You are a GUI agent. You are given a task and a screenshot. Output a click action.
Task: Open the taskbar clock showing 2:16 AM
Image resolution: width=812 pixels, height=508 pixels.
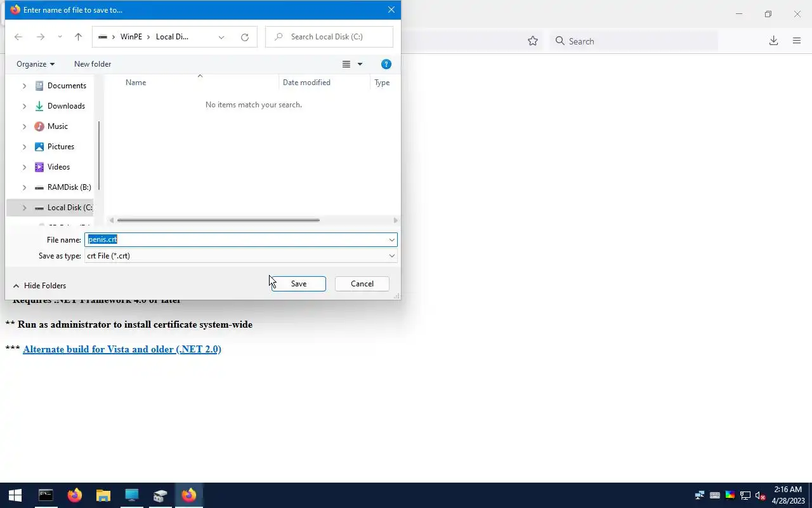788,495
